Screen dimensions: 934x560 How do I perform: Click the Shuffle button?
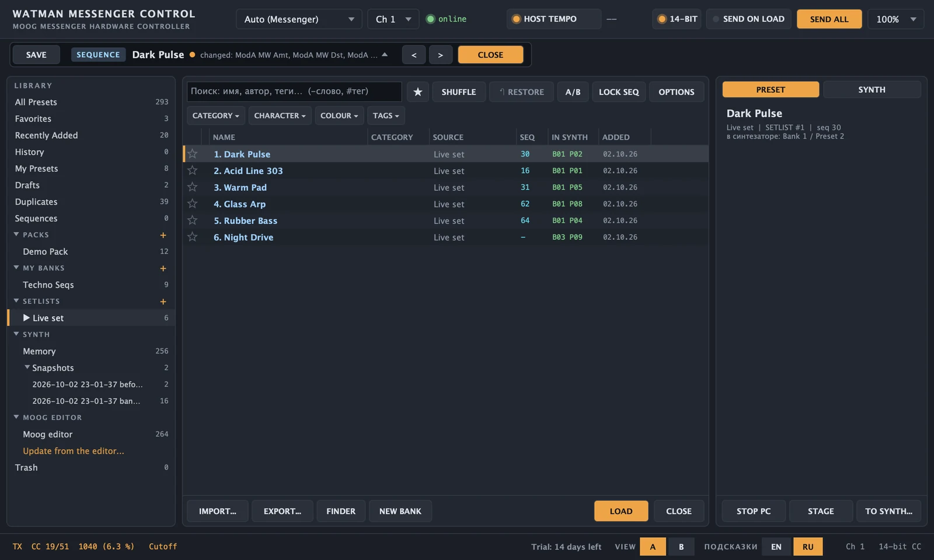tap(459, 92)
